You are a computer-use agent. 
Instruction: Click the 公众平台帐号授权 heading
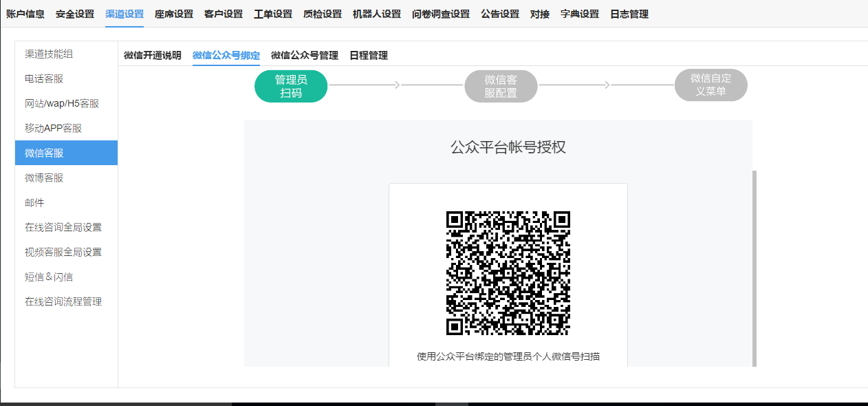[508, 147]
